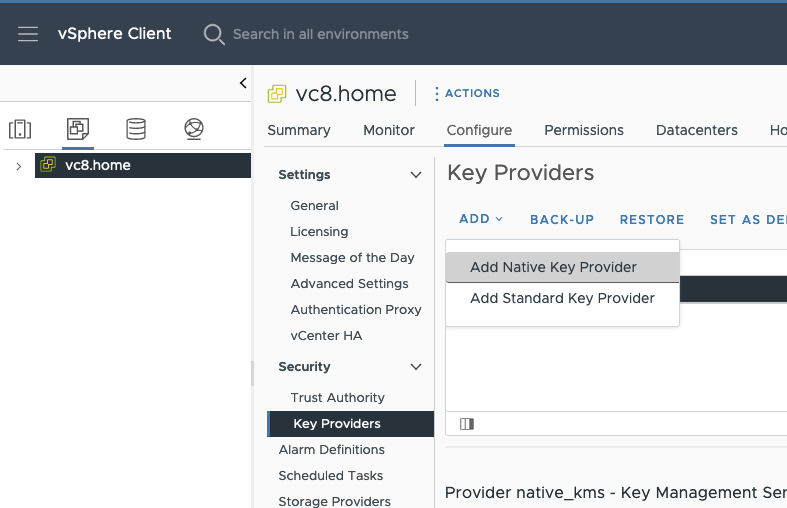The height and width of the screenshot is (508, 787).
Task: Open the Monitor tab
Action: (389, 130)
